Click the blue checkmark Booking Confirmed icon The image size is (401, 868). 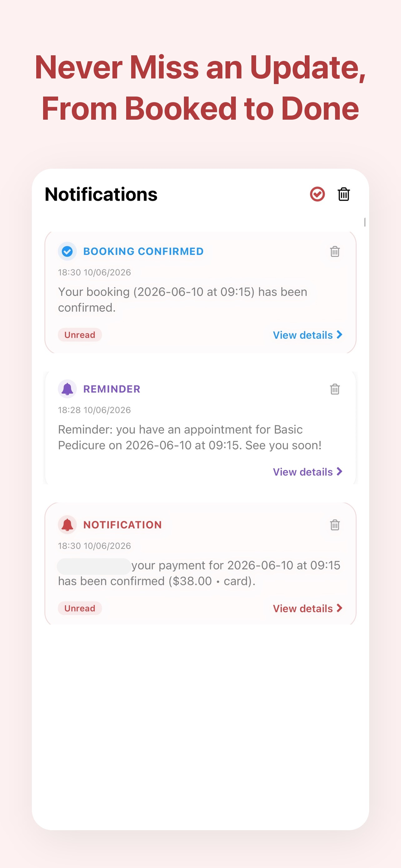[67, 251]
